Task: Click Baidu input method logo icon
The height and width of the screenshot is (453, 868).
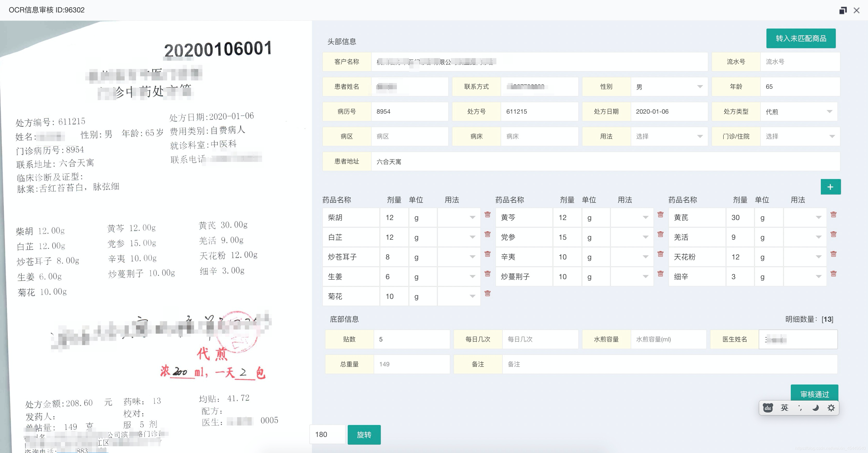Action: pos(768,408)
